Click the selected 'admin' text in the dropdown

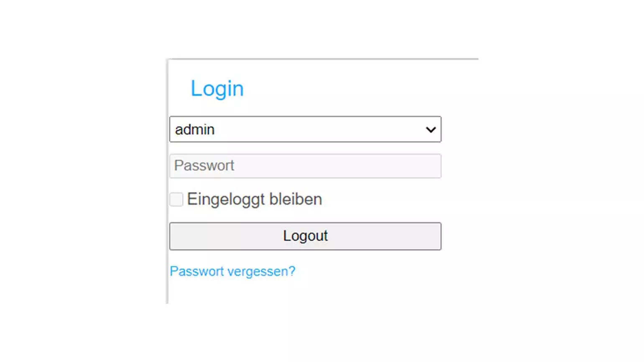[195, 130]
